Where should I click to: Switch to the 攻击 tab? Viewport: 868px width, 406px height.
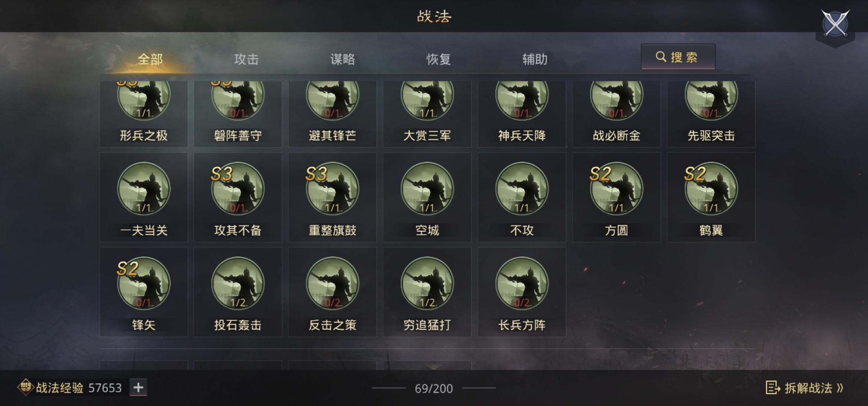[246, 59]
